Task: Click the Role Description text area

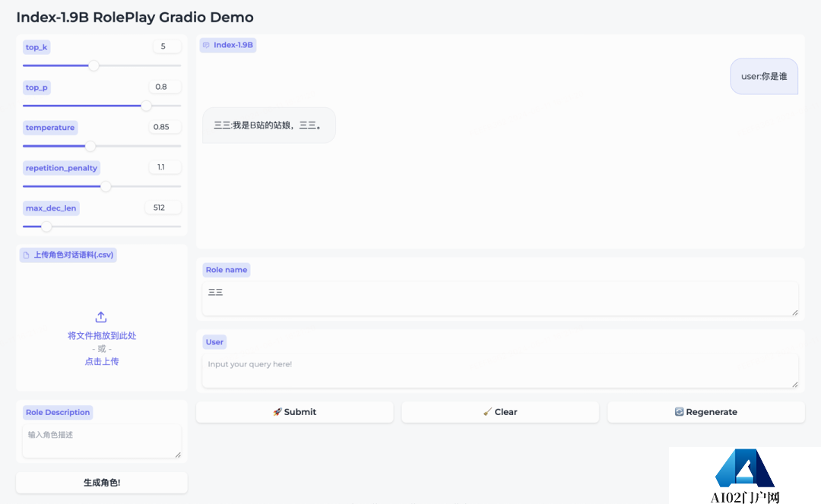Action: pos(102,441)
